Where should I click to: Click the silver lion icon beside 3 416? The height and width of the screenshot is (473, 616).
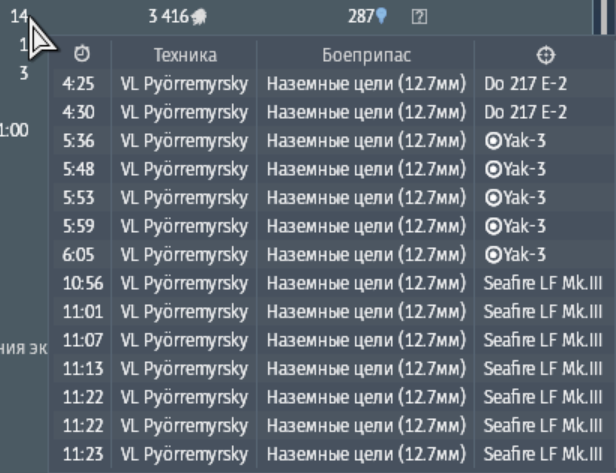[x=199, y=17]
